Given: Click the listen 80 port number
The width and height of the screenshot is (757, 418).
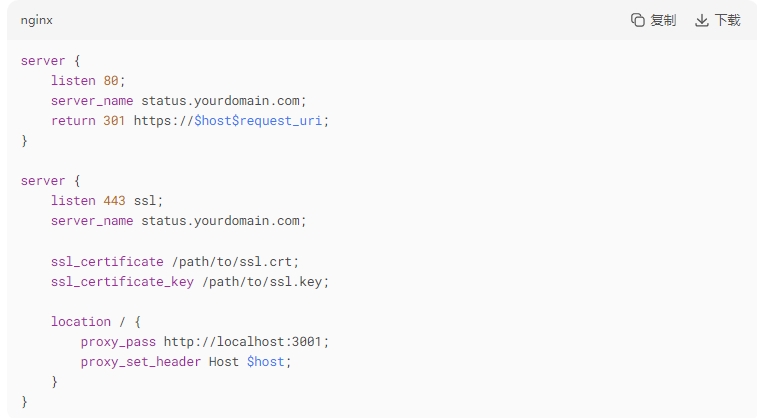Looking at the screenshot, I should (x=111, y=81).
